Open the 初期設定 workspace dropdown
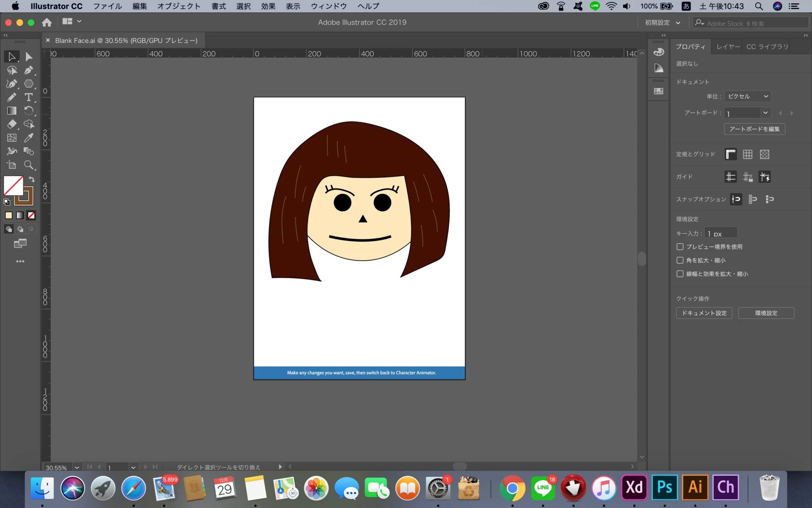Screen dimensions: 812x508 click(662, 23)
